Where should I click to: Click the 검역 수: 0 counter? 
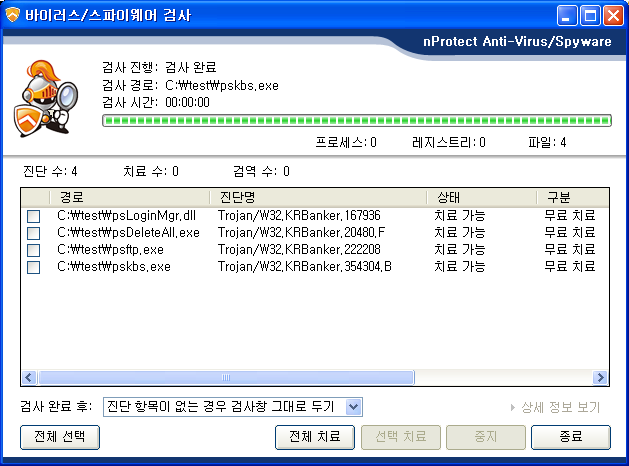(261, 172)
